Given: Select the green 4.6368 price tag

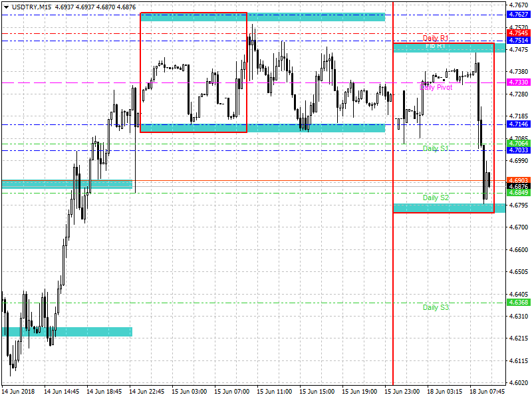Looking at the screenshot, I should pyautogui.click(x=518, y=302).
